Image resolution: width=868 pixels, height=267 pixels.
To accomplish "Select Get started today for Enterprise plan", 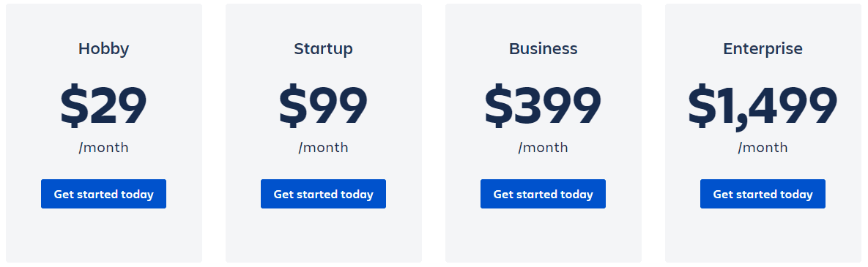I will click(763, 194).
